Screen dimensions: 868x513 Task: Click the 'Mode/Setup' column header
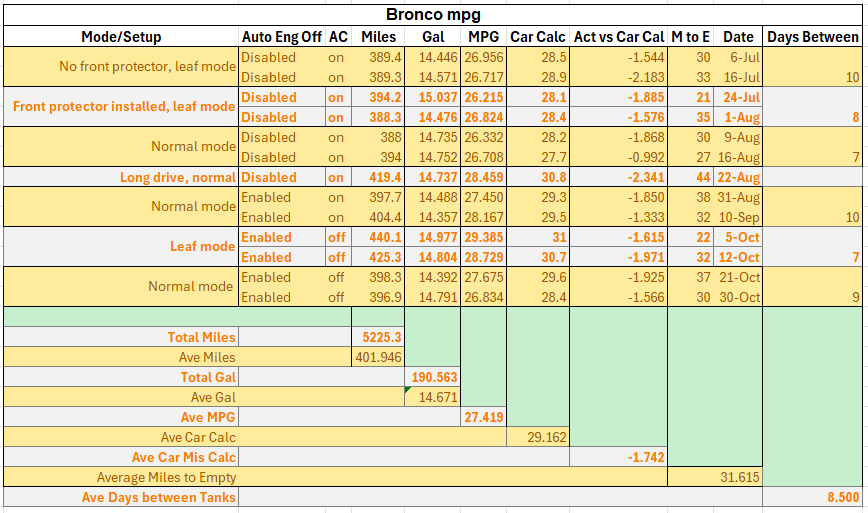pos(121,37)
